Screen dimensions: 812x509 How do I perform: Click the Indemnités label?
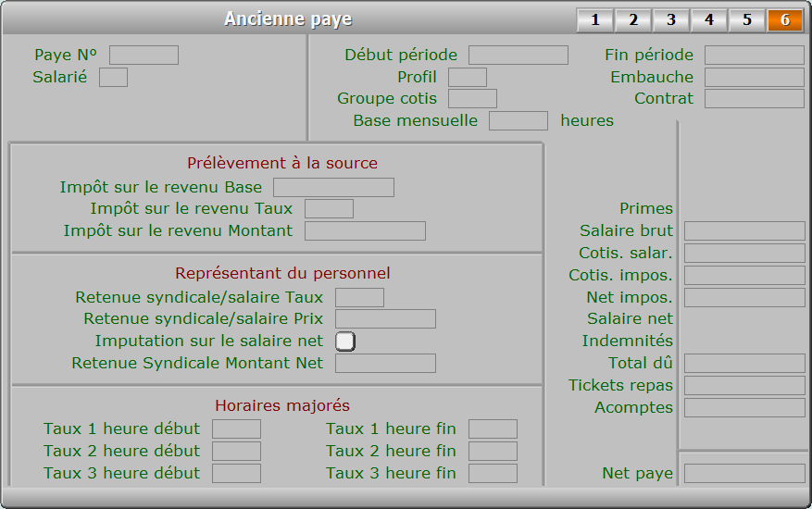(x=627, y=341)
